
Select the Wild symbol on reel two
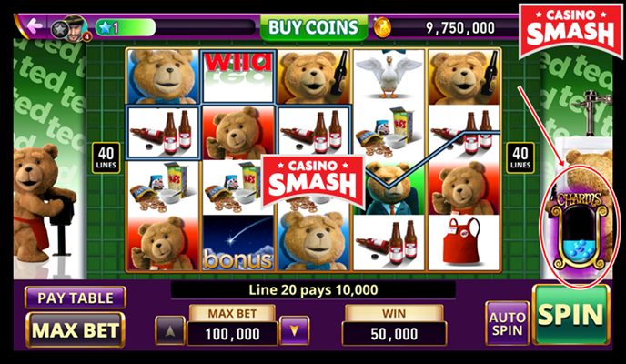pos(238,76)
